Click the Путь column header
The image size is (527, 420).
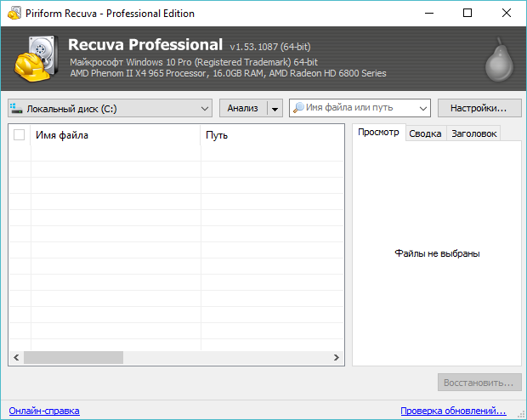pos(270,135)
